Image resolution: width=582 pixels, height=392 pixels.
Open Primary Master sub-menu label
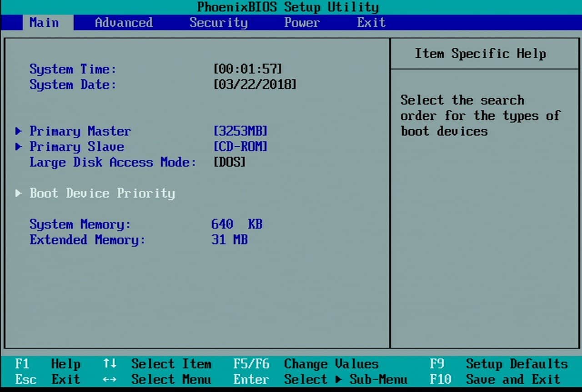(80, 131)
